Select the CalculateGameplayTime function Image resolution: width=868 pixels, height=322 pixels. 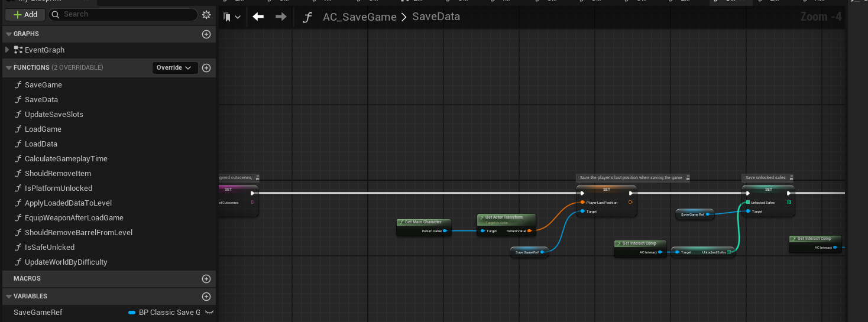(66, 159)
